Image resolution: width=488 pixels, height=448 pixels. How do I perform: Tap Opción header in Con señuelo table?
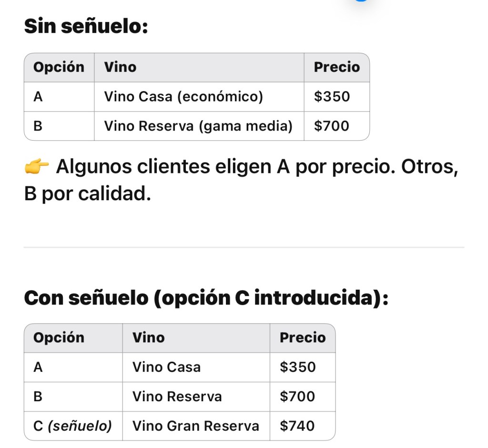click(x=59, y=337)
